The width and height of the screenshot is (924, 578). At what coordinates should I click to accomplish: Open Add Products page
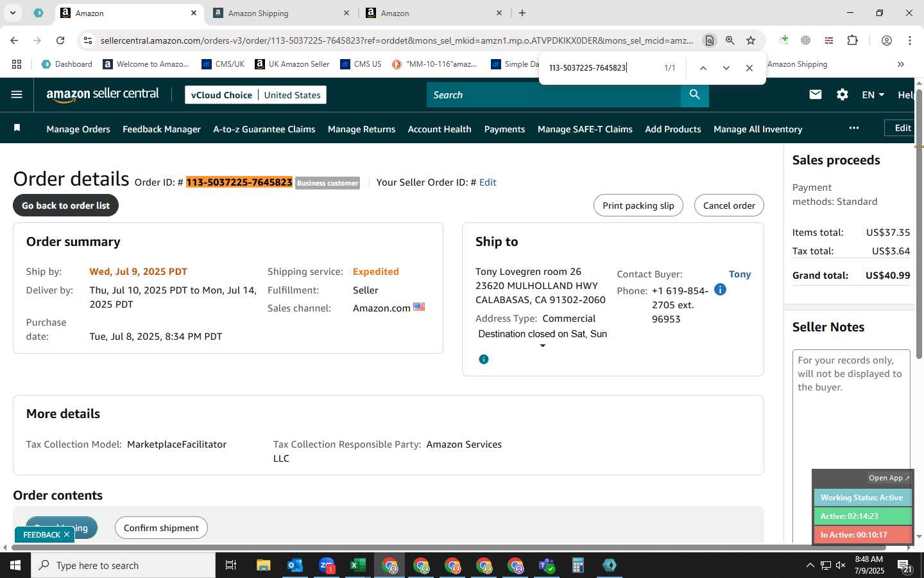click(x=673, y=129)
